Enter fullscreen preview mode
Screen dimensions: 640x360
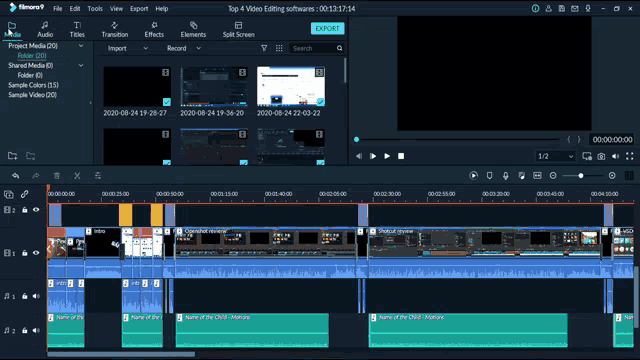629,156
